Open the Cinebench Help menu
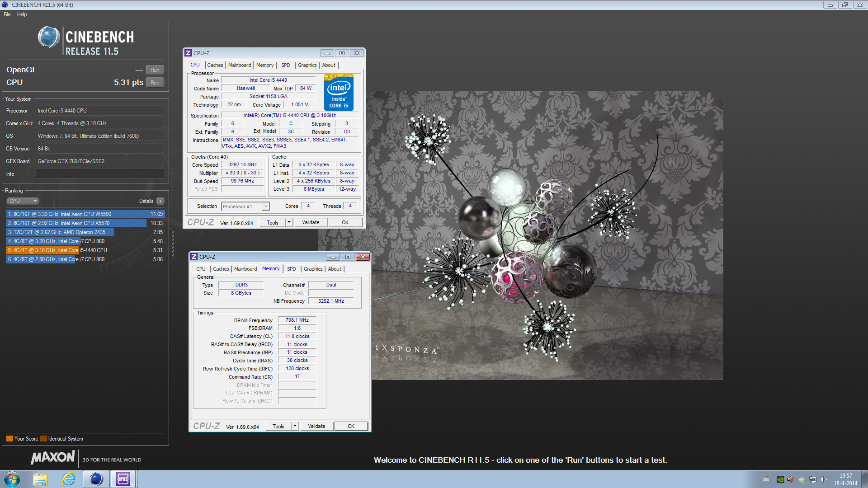 point(22,14)
